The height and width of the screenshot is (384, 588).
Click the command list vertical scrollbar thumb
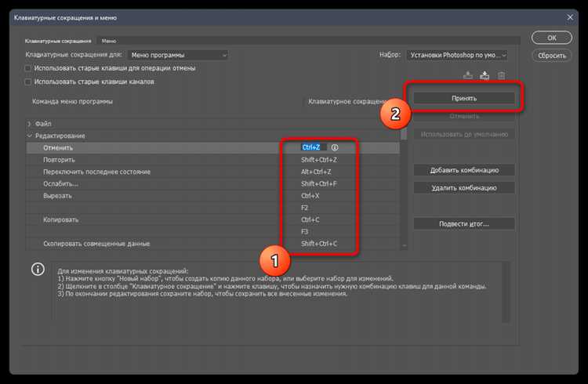[x=404, y=134]
